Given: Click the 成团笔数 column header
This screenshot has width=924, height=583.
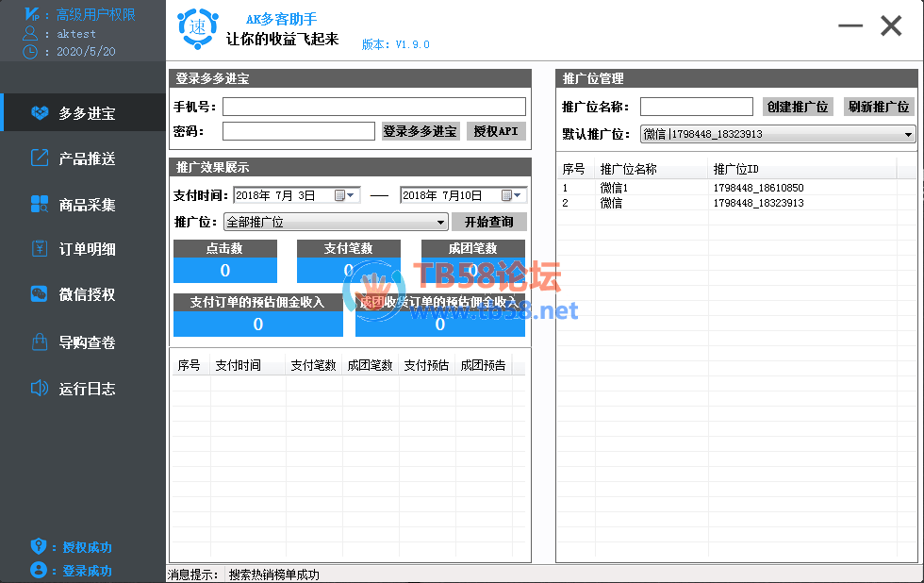Looking at the screenshot, I should click(370, 365).
